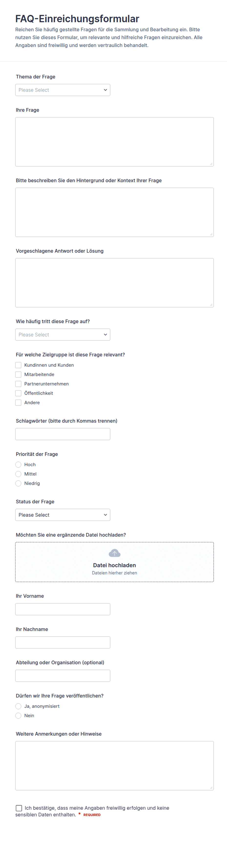The image size is (227, 868).
Task: Open the Thema der Frage dropdown
Action: (63, 90)
